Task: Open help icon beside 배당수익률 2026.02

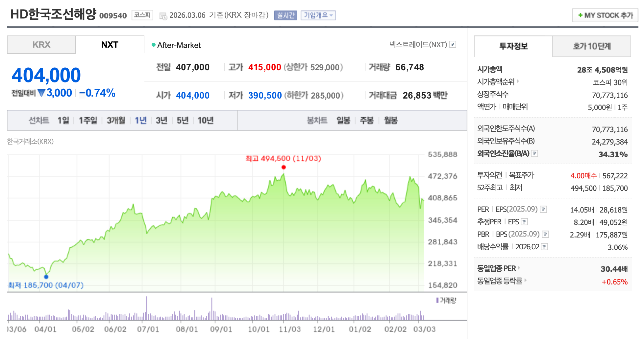Action: (545, 247)
